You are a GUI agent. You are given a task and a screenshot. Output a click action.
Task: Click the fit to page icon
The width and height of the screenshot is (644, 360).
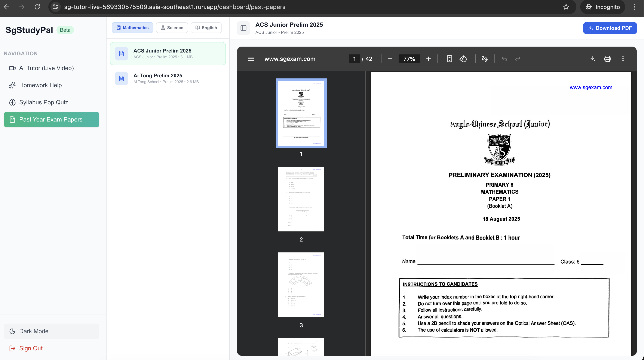pyautogui.click(x=449, y=59)
